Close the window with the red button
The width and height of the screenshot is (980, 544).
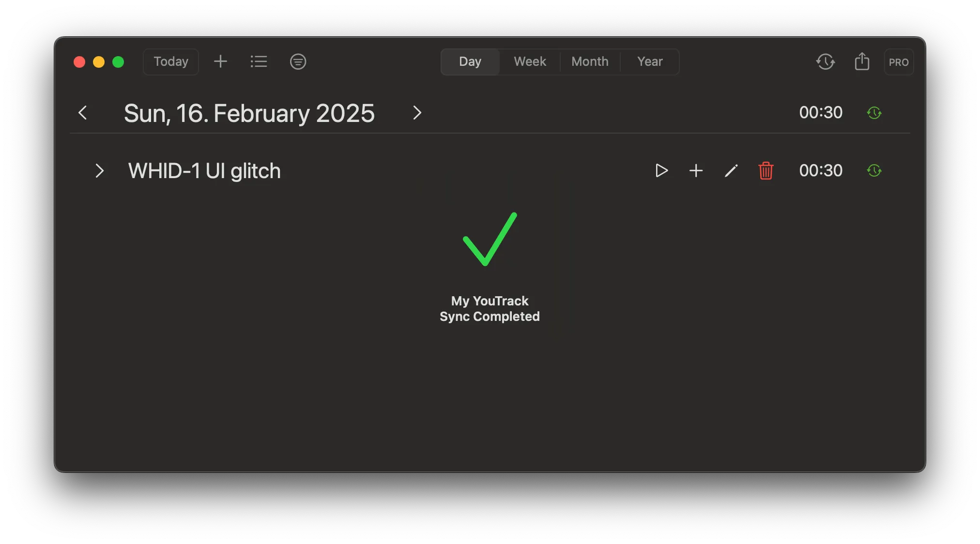pos(79,62)
